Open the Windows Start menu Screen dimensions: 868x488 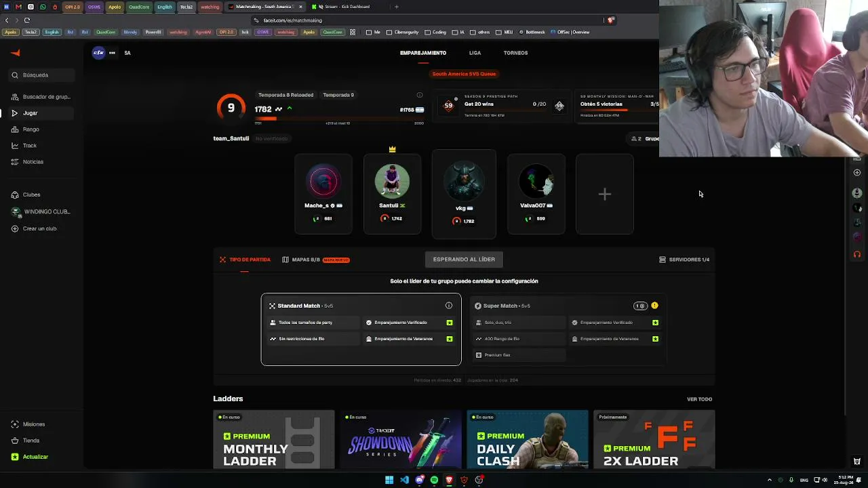pos(389,481)
